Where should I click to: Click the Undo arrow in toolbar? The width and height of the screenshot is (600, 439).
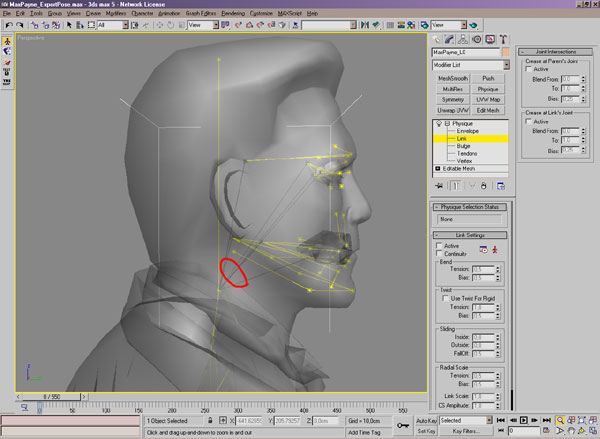7,25
